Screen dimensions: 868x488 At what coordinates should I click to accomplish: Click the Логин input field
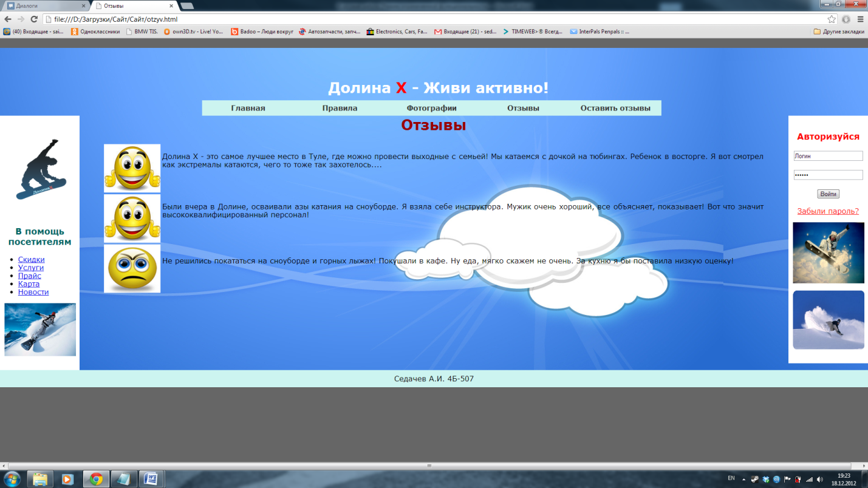(x=828, y=156)
